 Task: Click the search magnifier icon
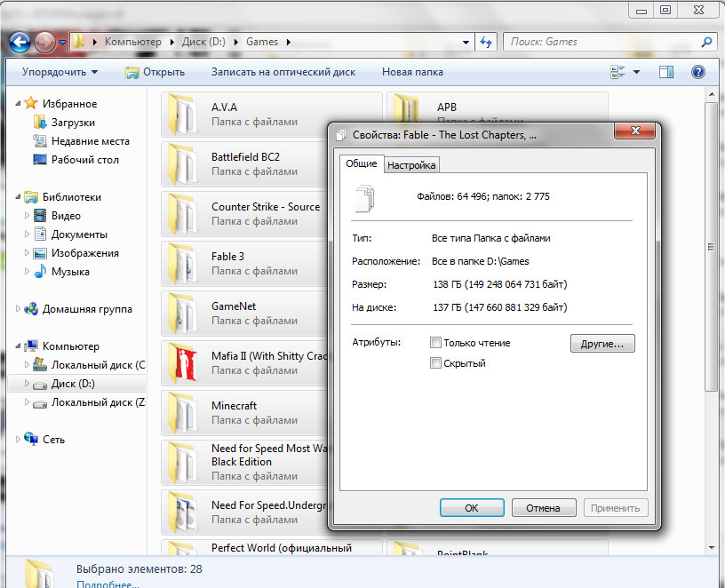click(x=706, y=42)
